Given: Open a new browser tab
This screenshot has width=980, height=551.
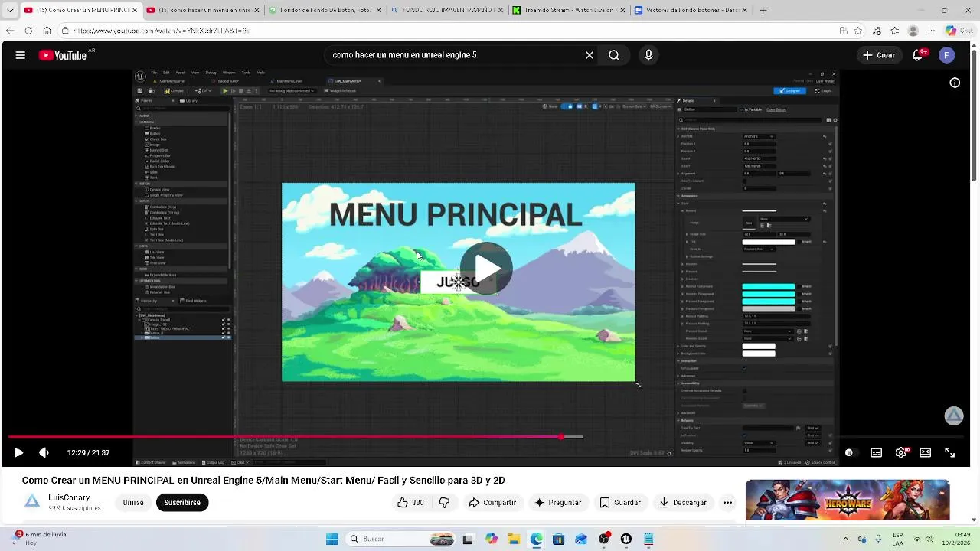Looking at the screenshot, I should [763, 10].
